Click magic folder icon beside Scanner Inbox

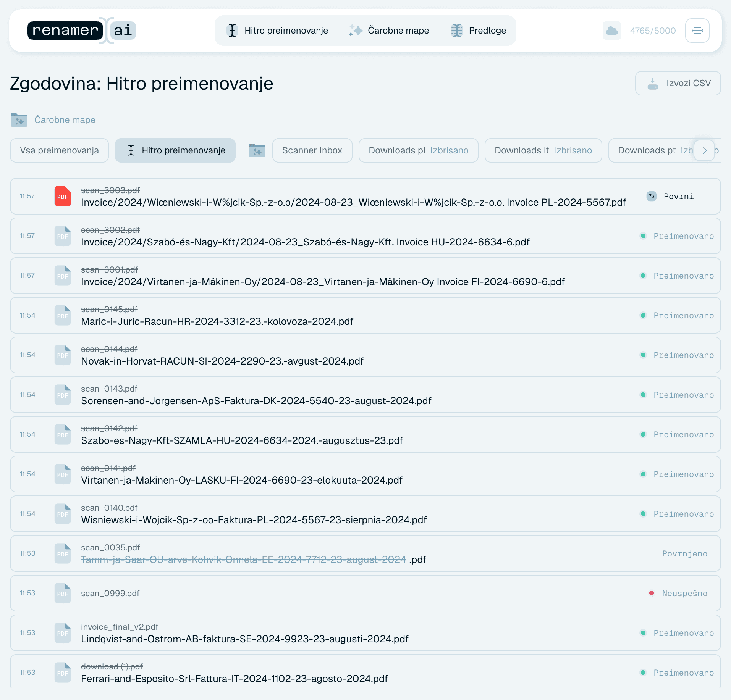click(257, 150)
